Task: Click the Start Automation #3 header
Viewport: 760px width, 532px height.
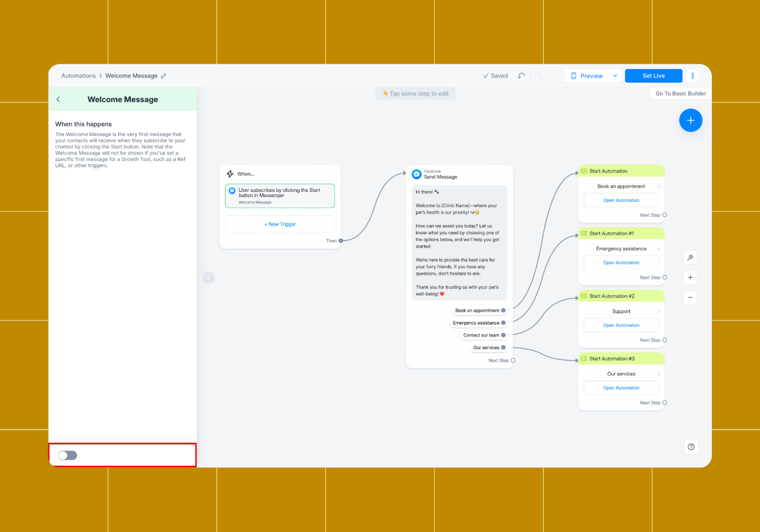Action: click(621, 358)
